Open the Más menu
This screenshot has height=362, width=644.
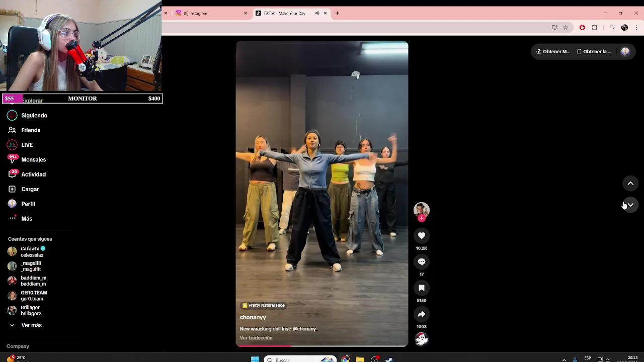[x=20, y=219]
